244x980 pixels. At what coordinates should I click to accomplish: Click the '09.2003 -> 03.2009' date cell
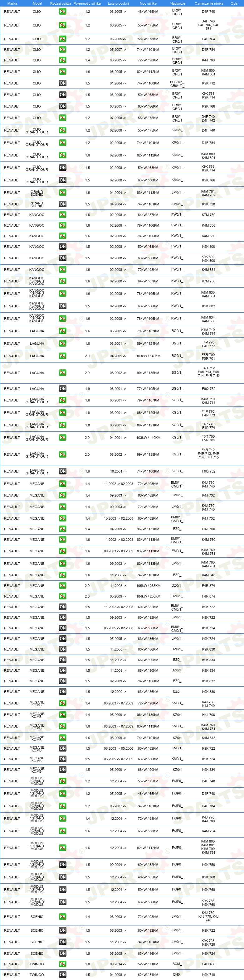[118, 551]
